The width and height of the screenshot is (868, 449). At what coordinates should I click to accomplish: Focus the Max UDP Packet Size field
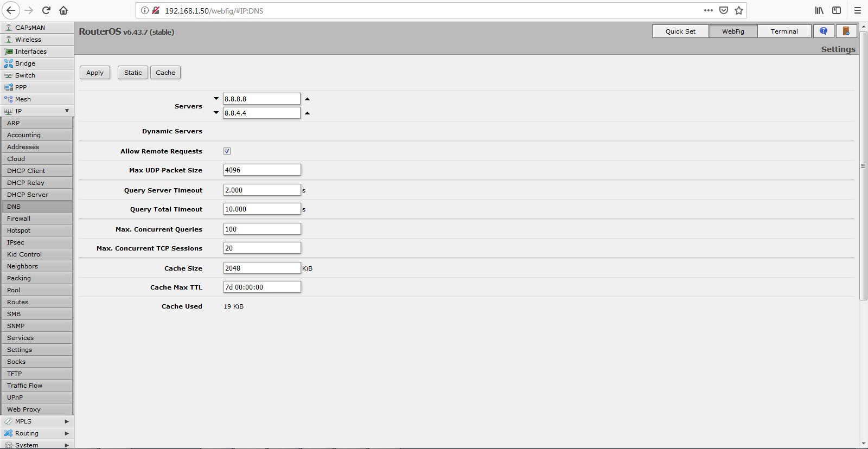coord(262,170)
